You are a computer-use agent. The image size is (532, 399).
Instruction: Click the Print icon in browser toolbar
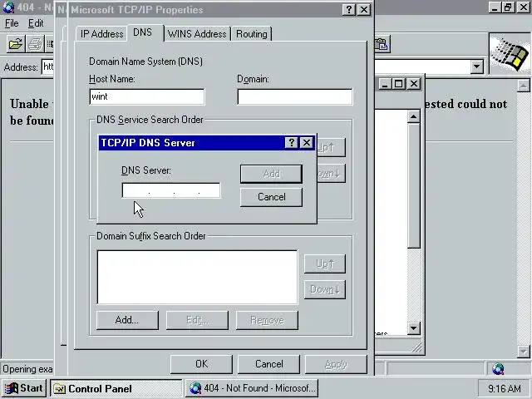(x=35, y=44)
